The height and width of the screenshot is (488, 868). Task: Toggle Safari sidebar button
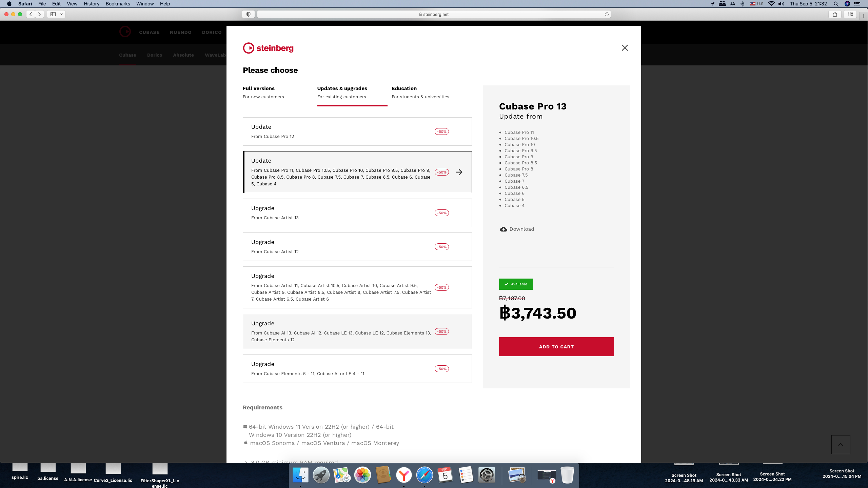point(53,14)
